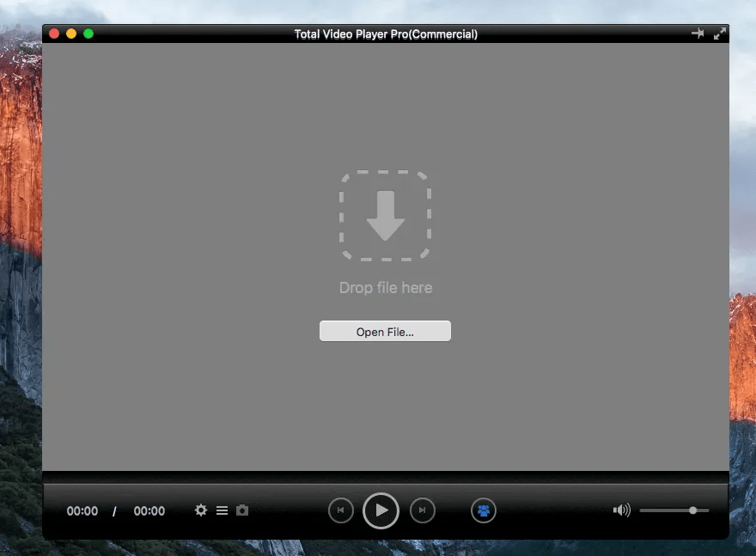Mute audio via the speaker icon

pyautogui.click(x=621, y=510)
